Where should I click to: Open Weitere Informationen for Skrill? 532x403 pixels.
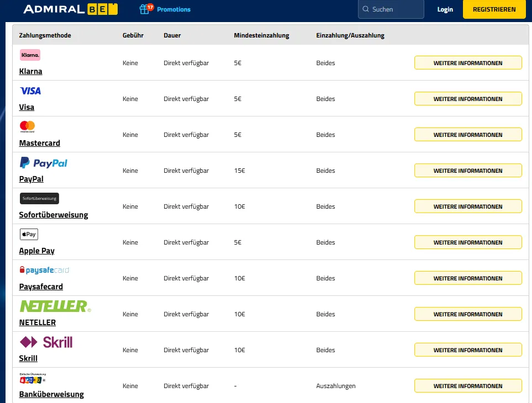click(468, 350)
